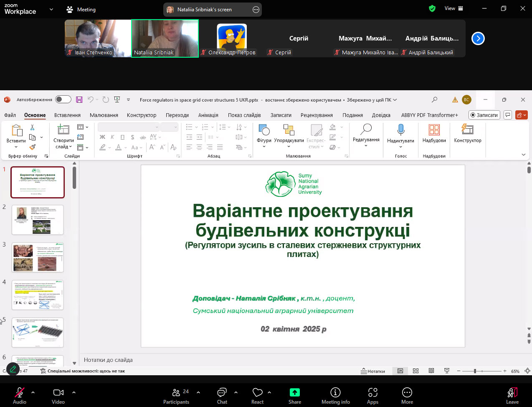This screenshot has width=532, height=407.
Task: Click the green Share screen icon
Action: tap(294, 392)
